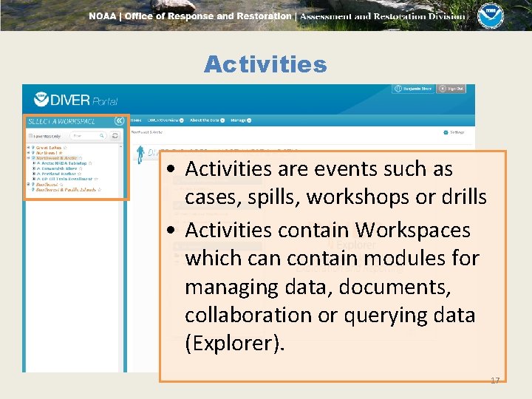The image size is (532, 399).
Task: Toggle the star beside Northwest & Arctic
Action: click(81, 158)
